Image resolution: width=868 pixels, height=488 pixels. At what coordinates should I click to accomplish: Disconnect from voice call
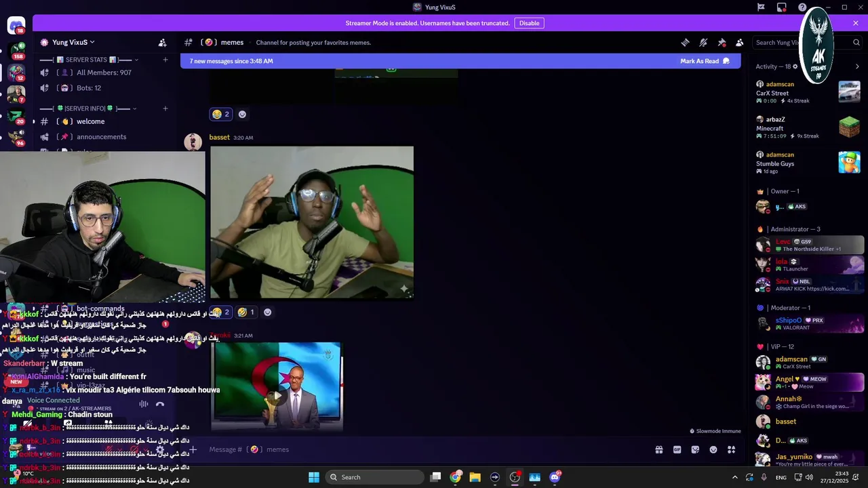pos(160,404)
